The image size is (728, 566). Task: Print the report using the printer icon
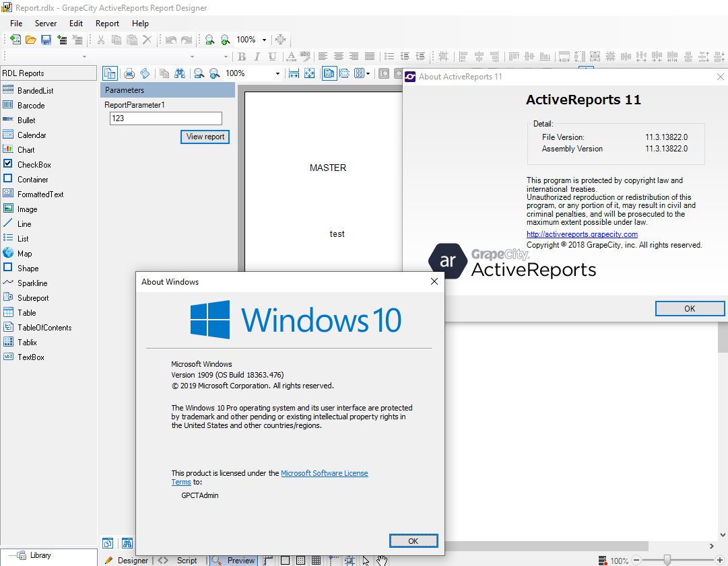[129, 73]
